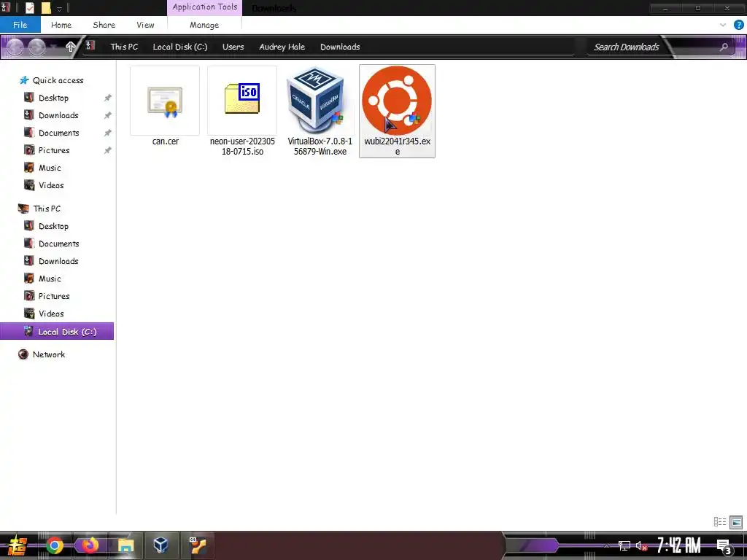Open the Manage ribbon tab
Image resolution: width=747 pixels, height=560 pixels.
(204, 25)
